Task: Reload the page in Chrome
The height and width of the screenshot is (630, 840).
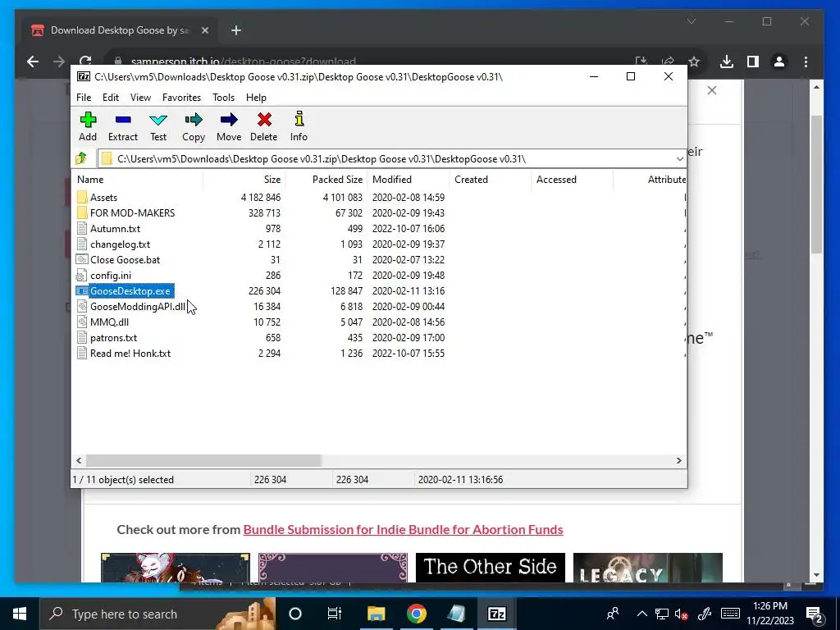Action: tap(85, 61)
